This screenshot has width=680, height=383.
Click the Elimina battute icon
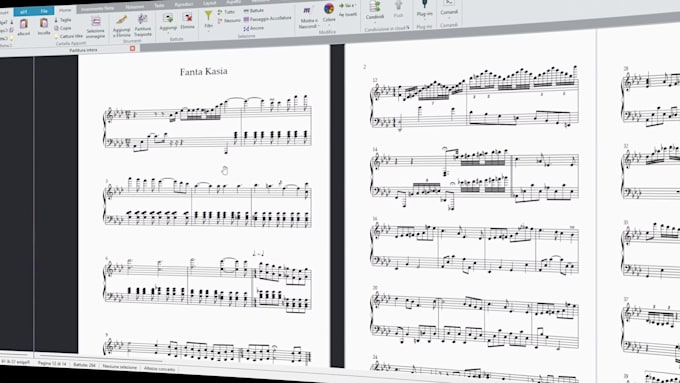pos(187,17)
